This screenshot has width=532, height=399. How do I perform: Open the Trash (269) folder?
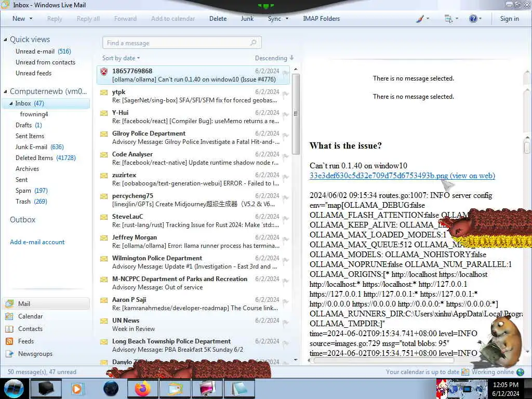[x=31, y=202]
